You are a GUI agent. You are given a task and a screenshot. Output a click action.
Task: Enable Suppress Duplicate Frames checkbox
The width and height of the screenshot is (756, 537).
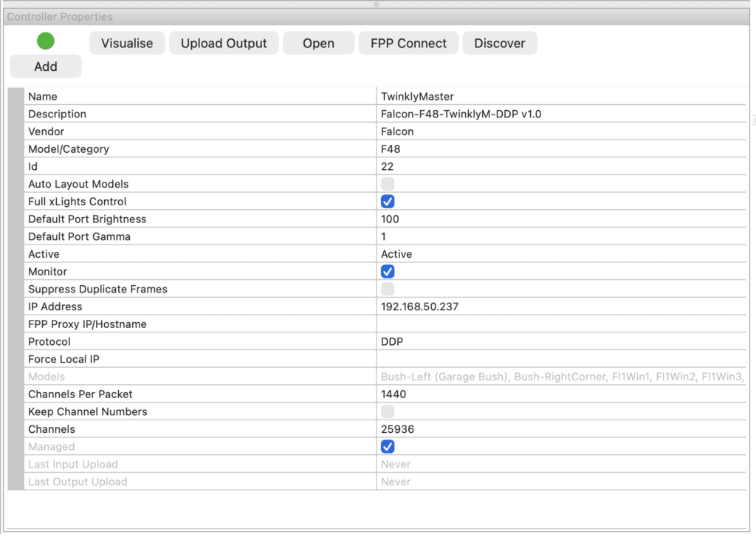[388, 289]
